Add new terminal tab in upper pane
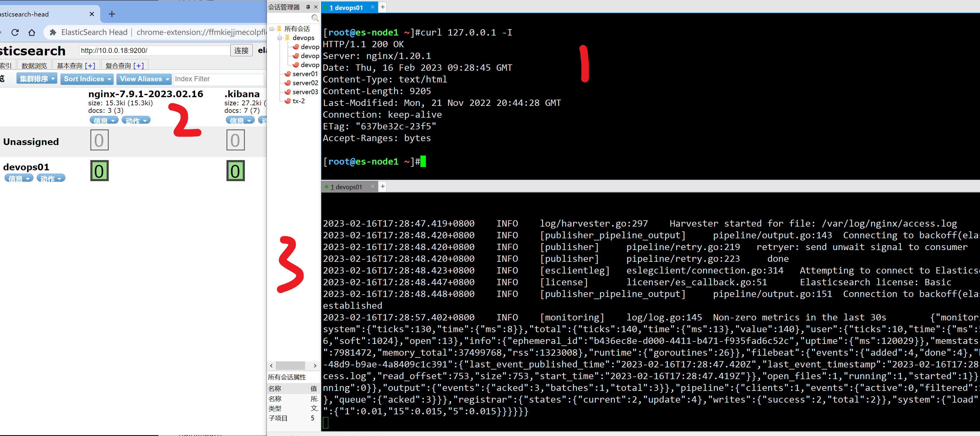980x436 pixels. tap(383, 7)
